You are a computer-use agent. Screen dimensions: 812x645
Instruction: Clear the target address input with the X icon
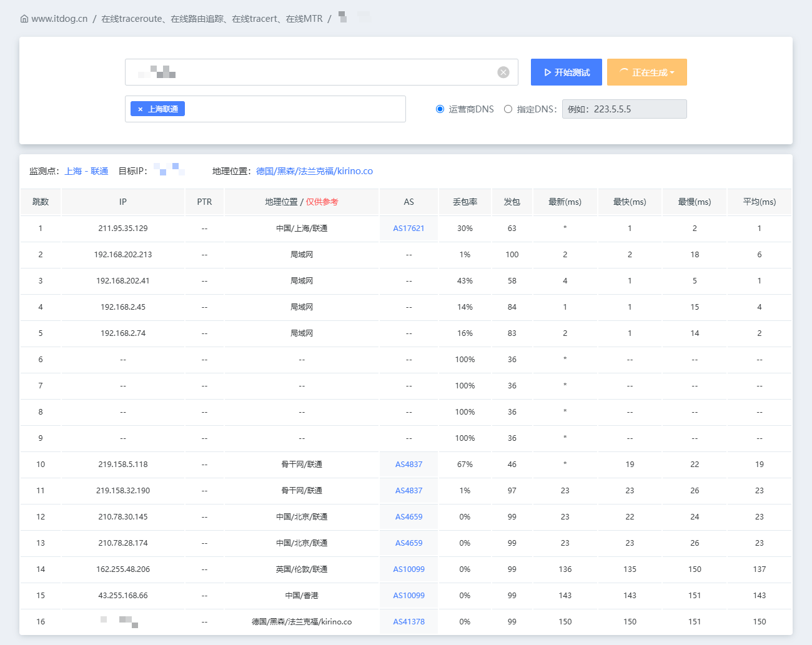(x=503, y=72)
